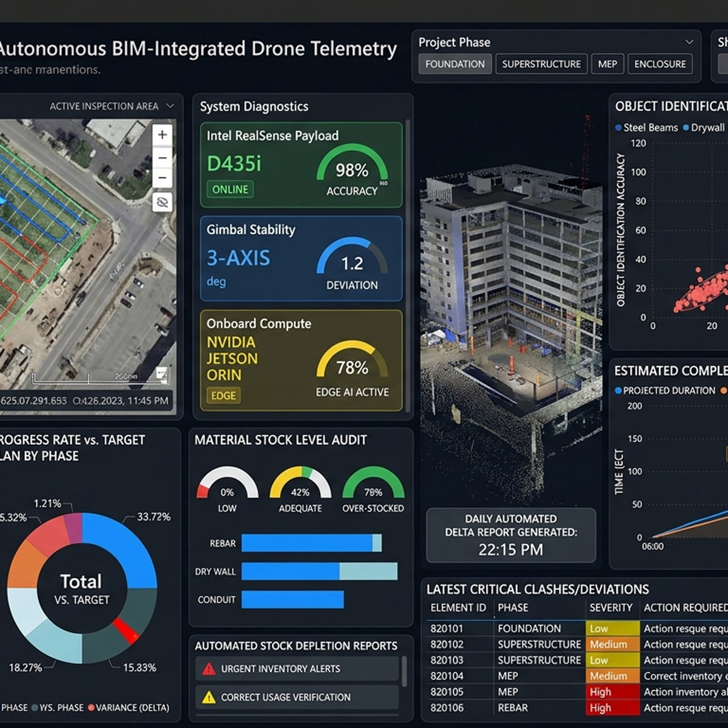Click the 33.72% donut chart label

point(154,516)
